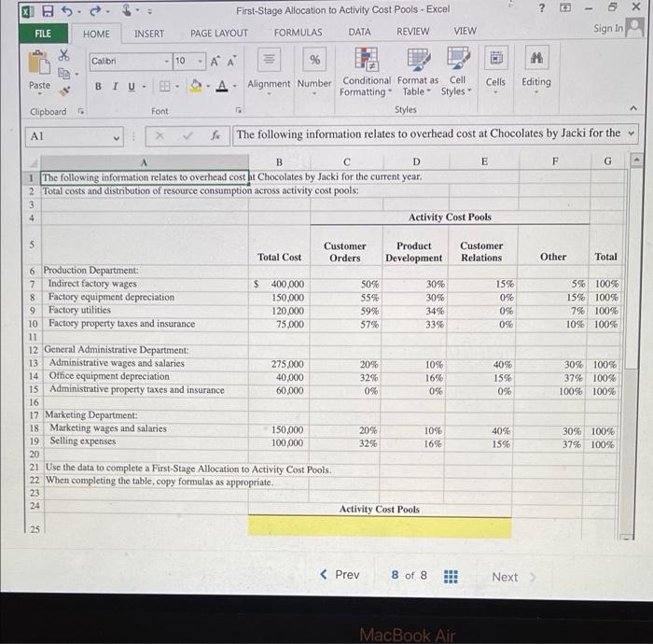
Task: Open the font name Calibri dropdown
Action: click(x=167, y=62)
